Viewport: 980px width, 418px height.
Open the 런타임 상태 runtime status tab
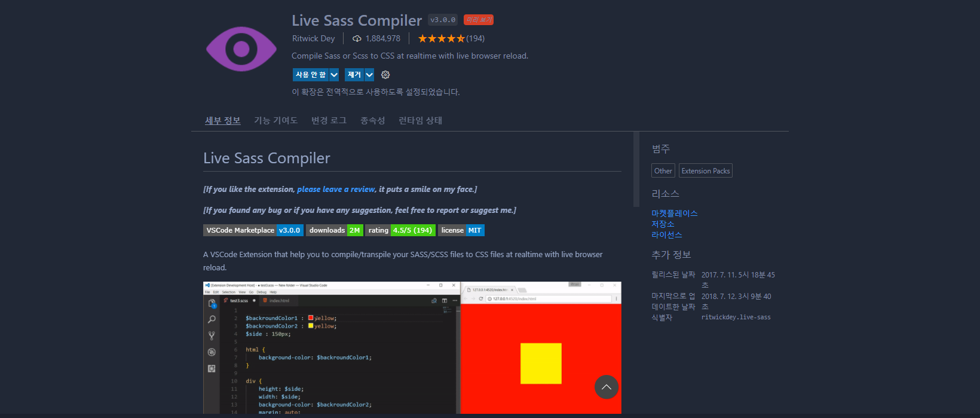[421, 120]
